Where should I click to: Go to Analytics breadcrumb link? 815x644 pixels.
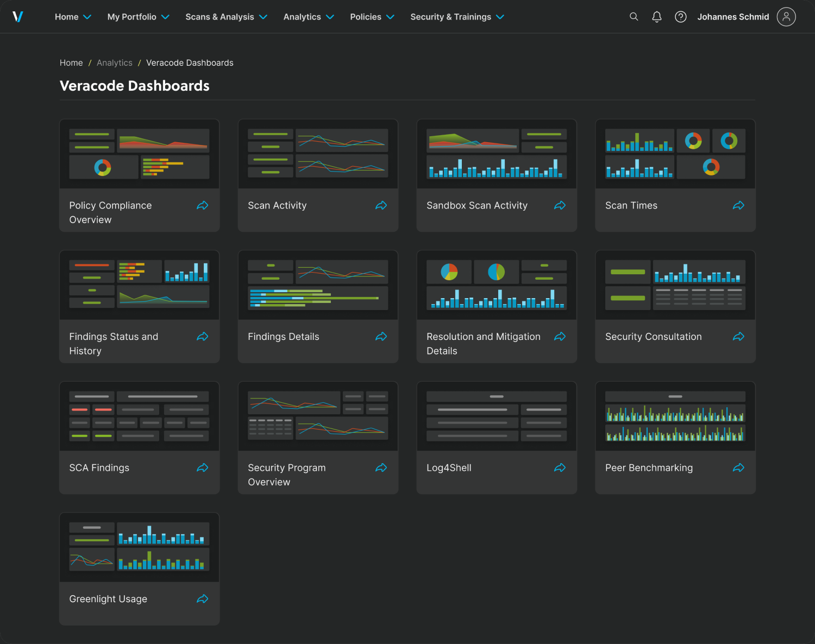(x=115, y=63)
